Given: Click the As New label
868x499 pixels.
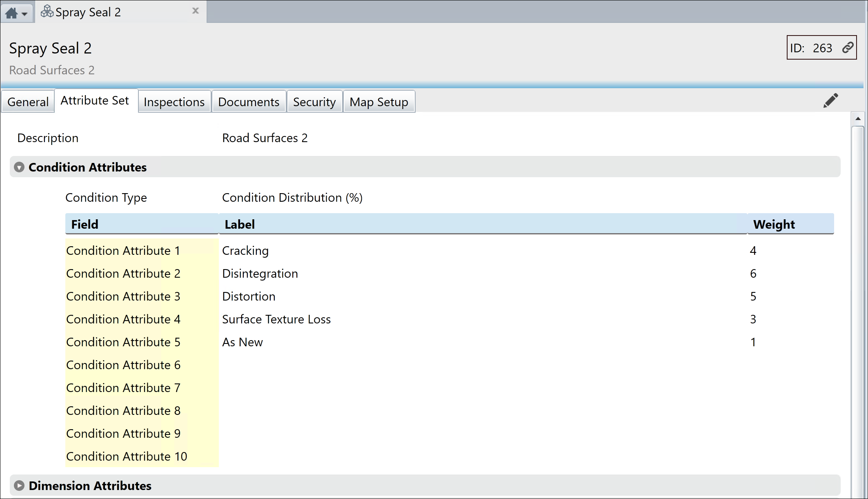Looking at the screenshot, I should tap(243, 342).
